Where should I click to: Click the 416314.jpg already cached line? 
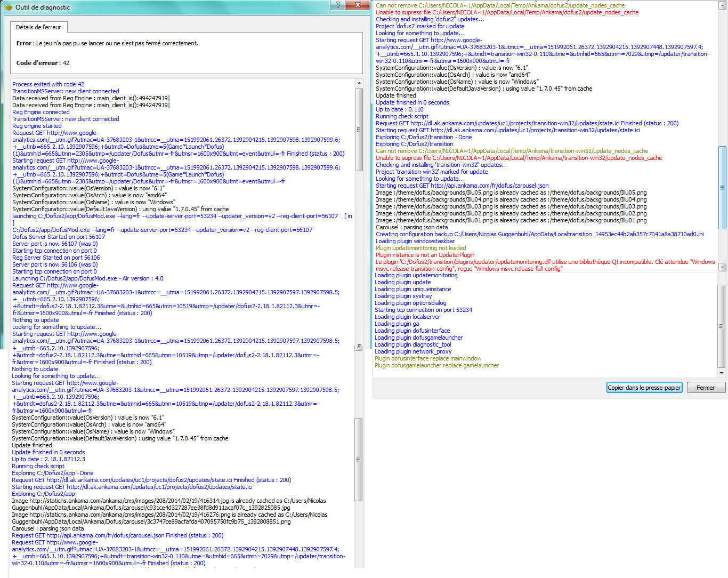pyautogui.click(x=169, y=504)
